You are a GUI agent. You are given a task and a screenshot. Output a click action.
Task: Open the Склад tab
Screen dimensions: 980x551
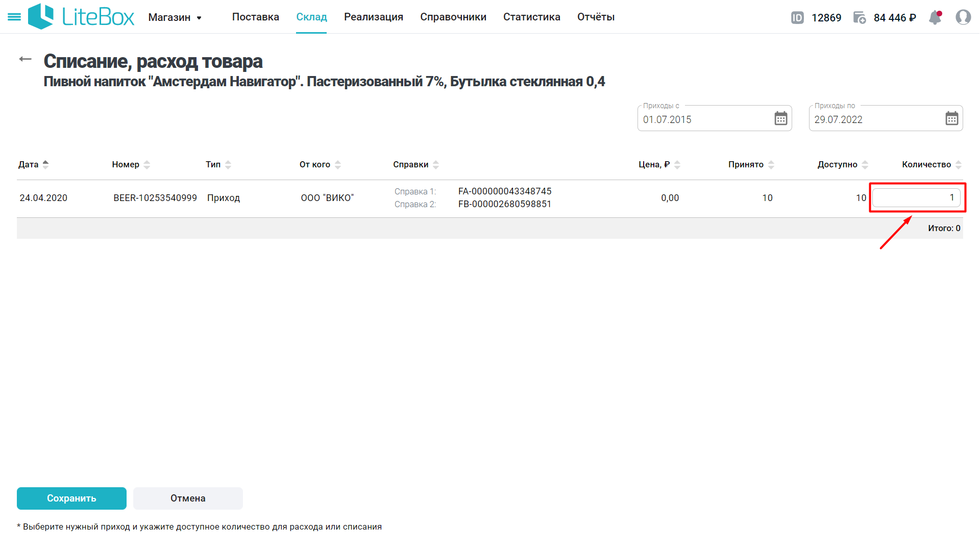coord(311,17)
